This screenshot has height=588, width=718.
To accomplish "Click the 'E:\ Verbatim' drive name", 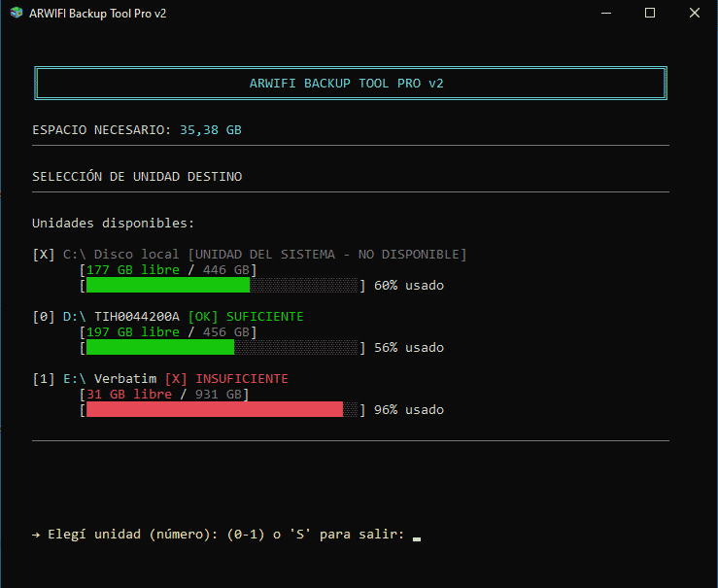I will click(110, 379).
